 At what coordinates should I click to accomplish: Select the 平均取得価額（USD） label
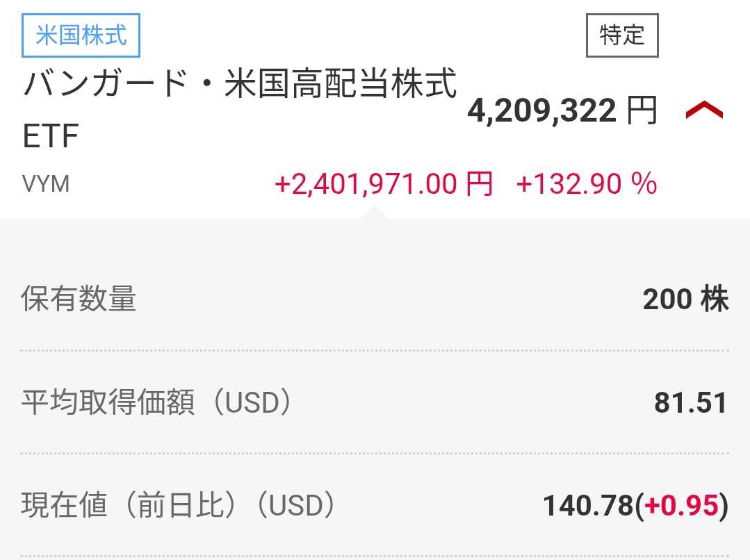tap(156, 403)
